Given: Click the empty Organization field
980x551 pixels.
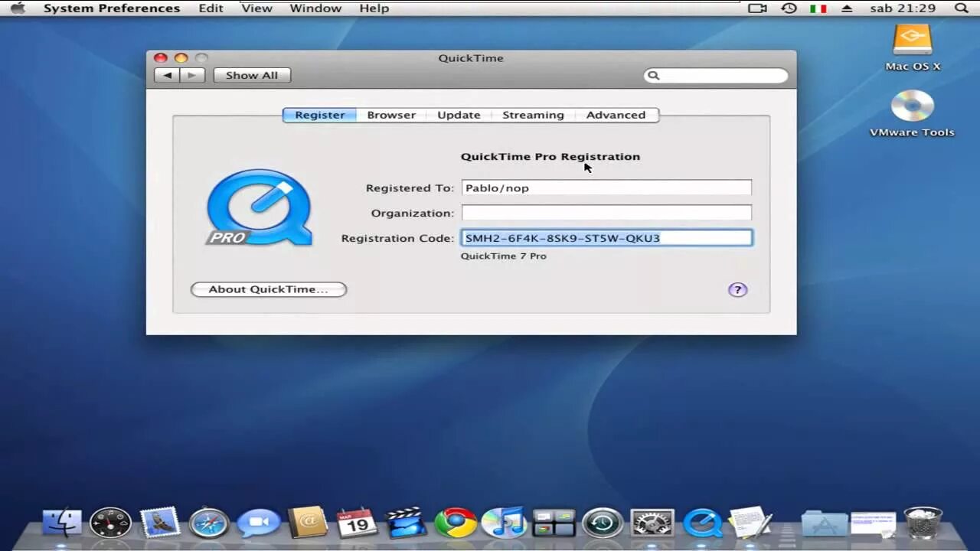Looking at the screenshot, I should [x=606, y=213].
